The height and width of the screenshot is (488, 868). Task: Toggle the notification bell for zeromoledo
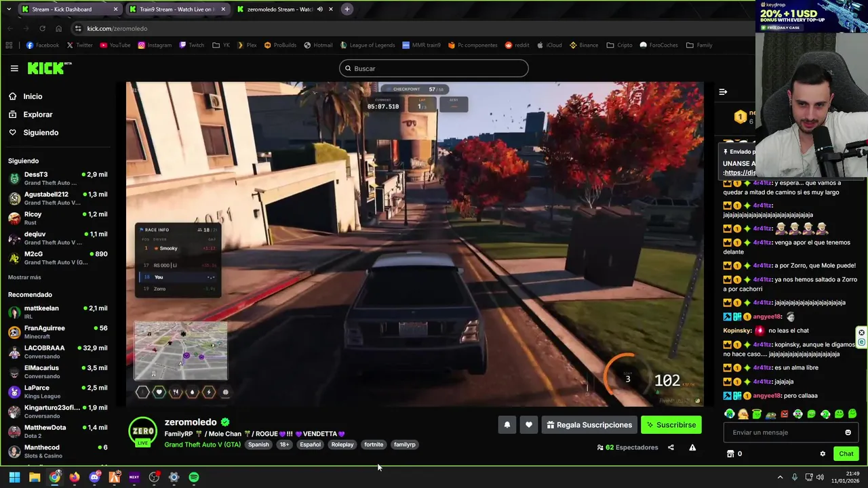[x=507, y=425]
